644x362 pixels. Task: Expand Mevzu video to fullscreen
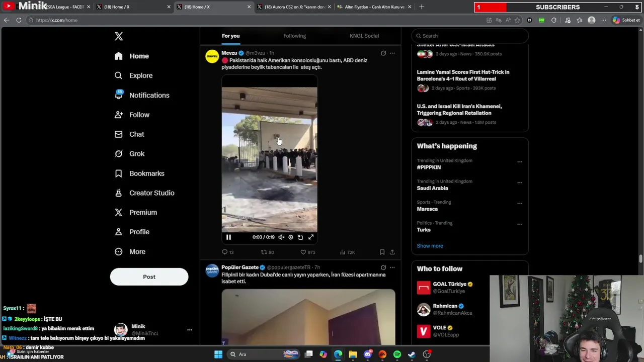click(x=311, y=237)
